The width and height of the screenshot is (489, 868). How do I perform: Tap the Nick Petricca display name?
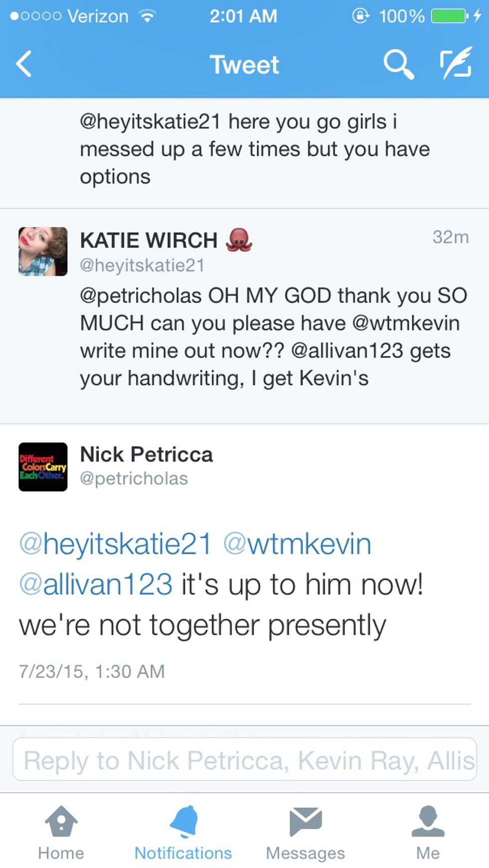click(146, 454)
